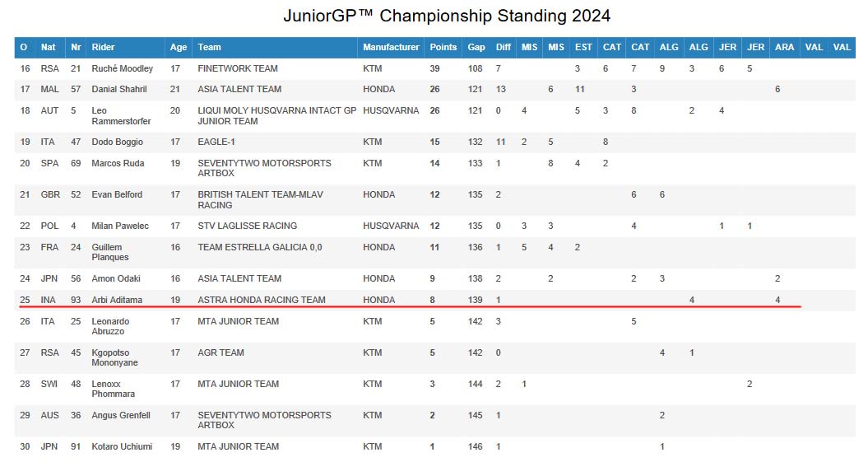Click the ARA round column header
This screenshot has height=462, width=868.
[784, 47]
